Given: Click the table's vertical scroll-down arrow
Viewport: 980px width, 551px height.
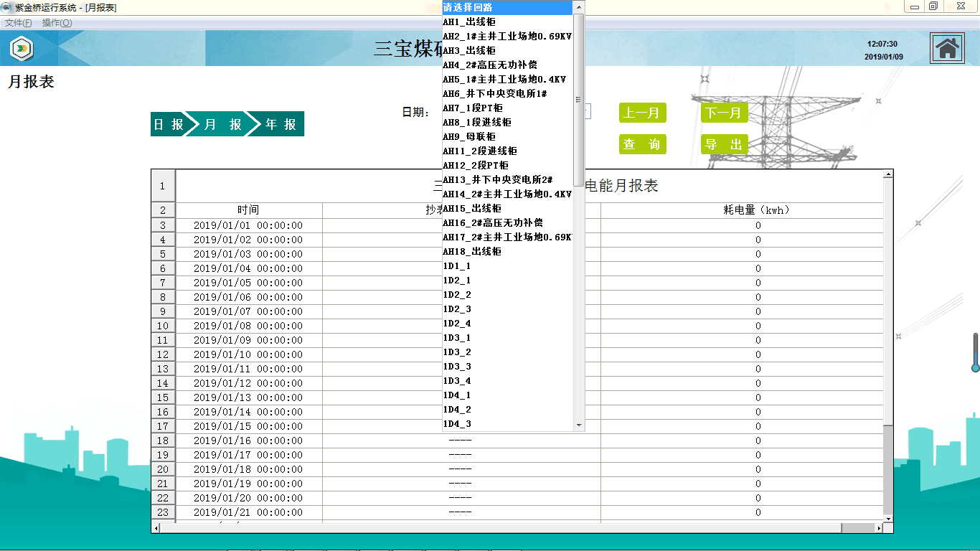Looking at the screenshot, I should tap(888, 518).
